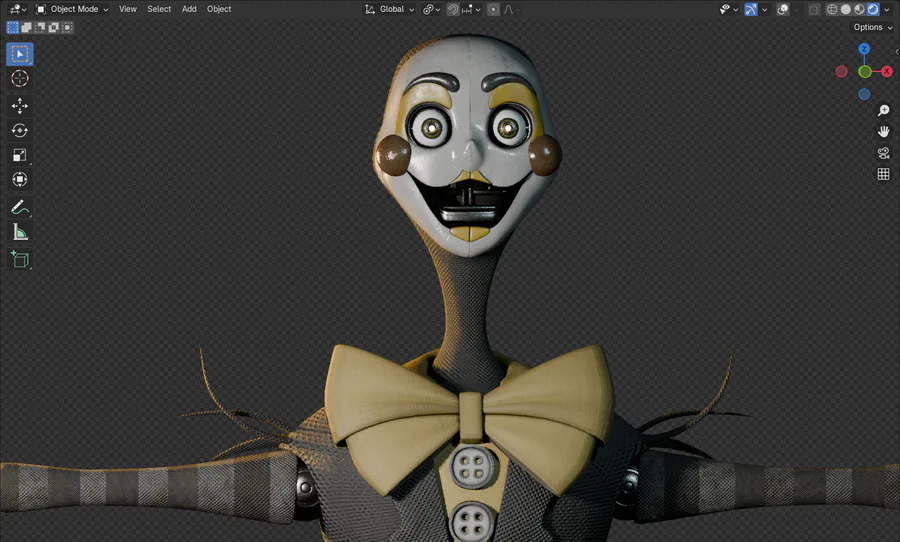Click the upper shirt button on chest
900x542 pixels.
point(472,467)
